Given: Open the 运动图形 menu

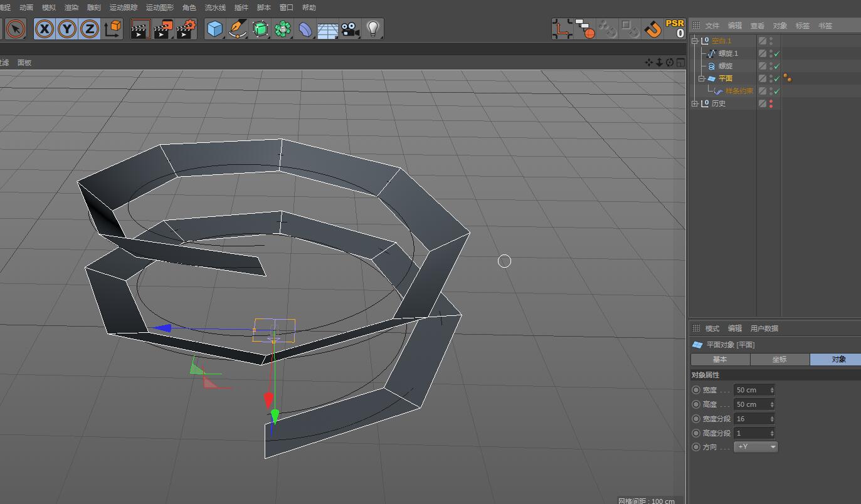Looking at the screenshot, I should [x=159, y=8].
